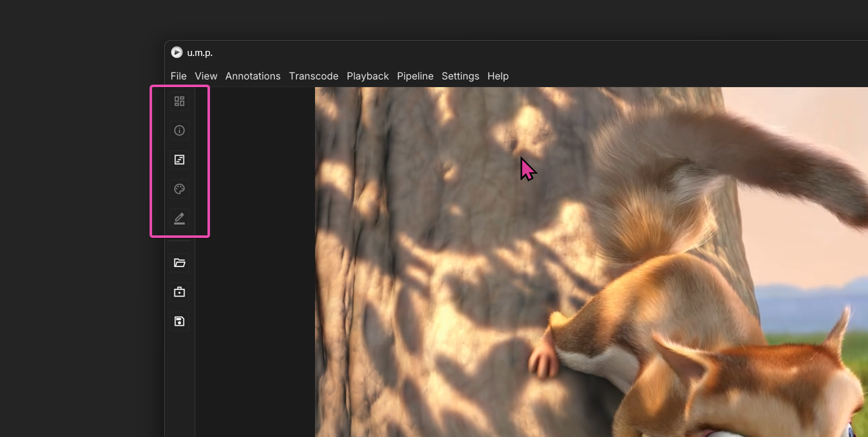Screen dimensions: 868x437
Task: Click the open folder icon
Action: 179,263
